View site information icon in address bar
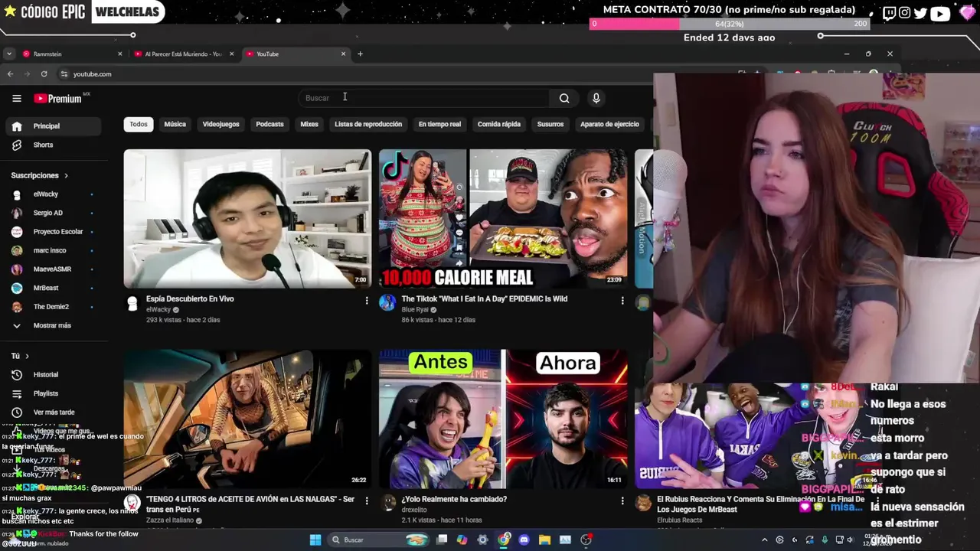The image size is (980, 551). click(63, 74)
